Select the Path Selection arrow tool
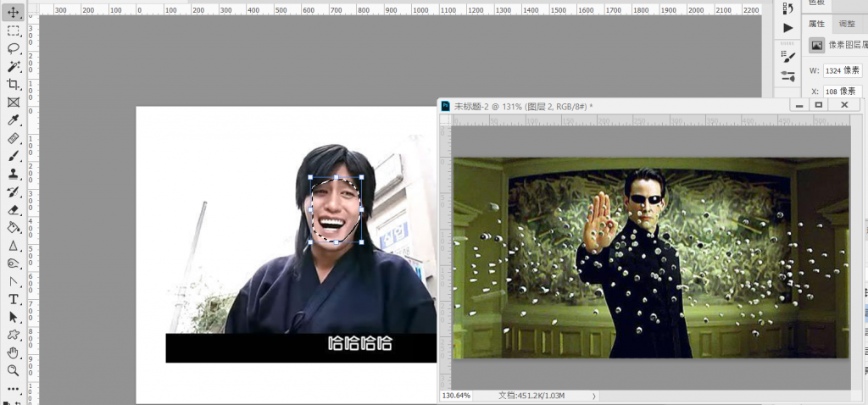868x405 pixels. click(14, 317)
